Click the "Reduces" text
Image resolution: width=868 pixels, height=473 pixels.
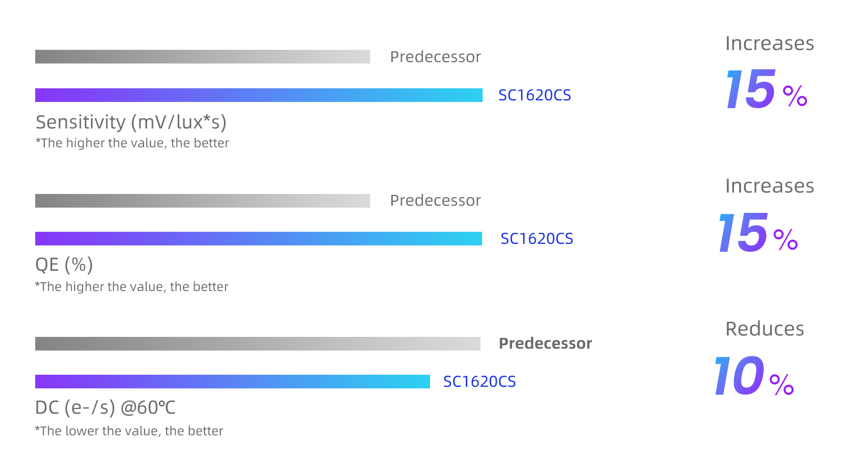[764, 329]
